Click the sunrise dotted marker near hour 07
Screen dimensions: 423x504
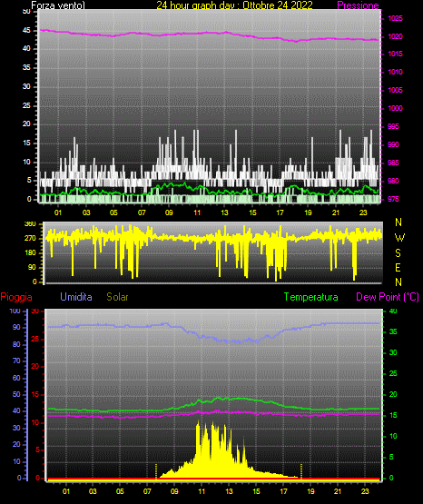pos(156,471)
